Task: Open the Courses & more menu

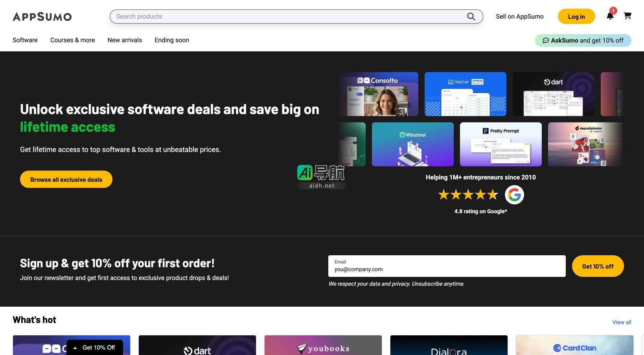Action: [x=72, y=40]
